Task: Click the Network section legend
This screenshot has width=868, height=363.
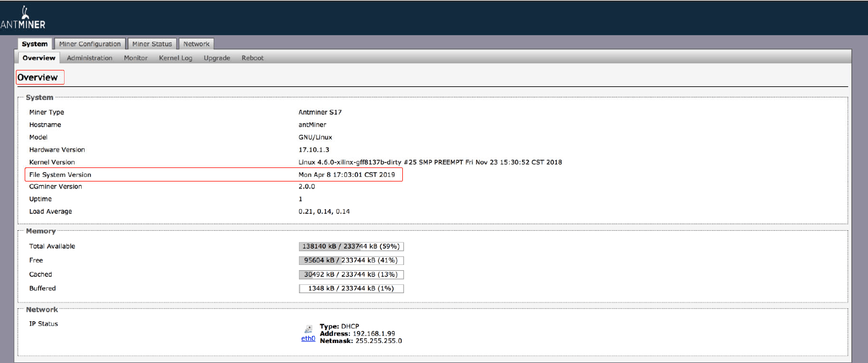Action: click(x=42, y=310)
